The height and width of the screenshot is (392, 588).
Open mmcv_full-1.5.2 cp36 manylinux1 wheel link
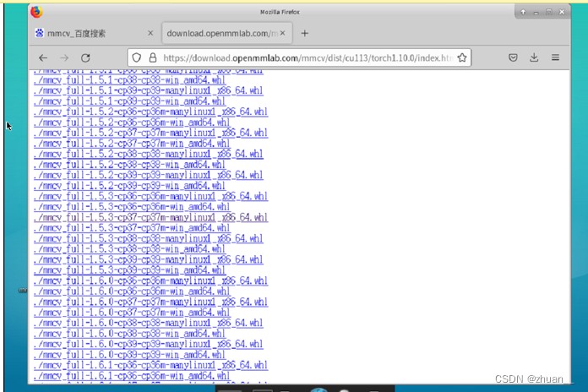(150, 112)
